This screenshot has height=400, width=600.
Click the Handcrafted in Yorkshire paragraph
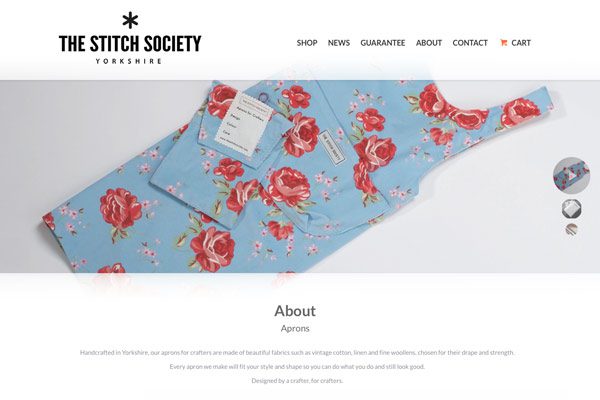297,353
